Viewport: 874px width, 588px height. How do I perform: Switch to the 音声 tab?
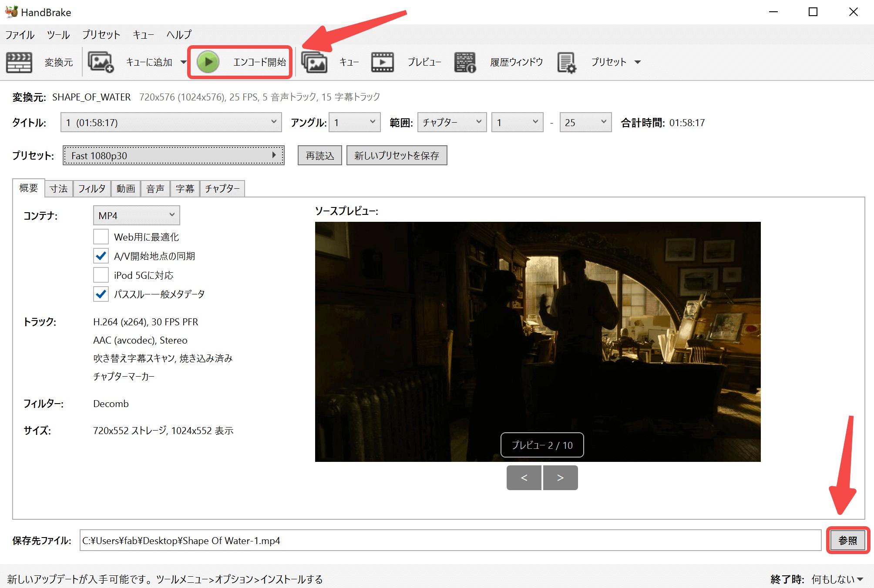(155, 188)
